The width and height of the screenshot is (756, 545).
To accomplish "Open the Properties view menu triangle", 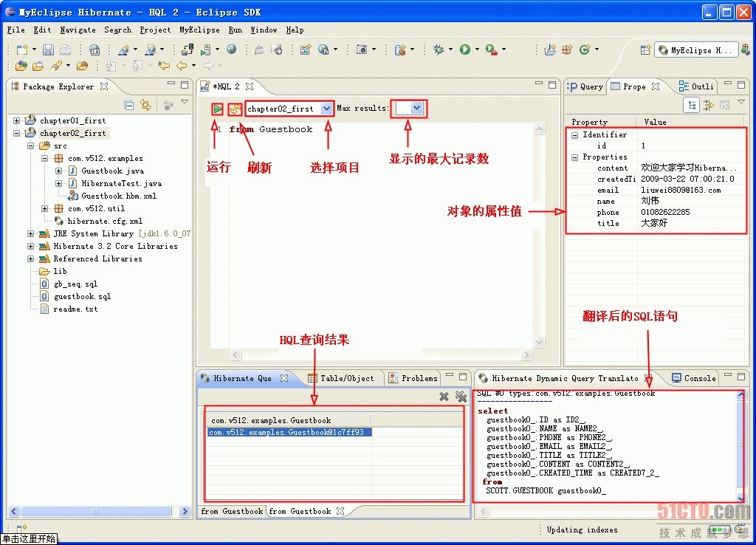I will coord(741,102).
